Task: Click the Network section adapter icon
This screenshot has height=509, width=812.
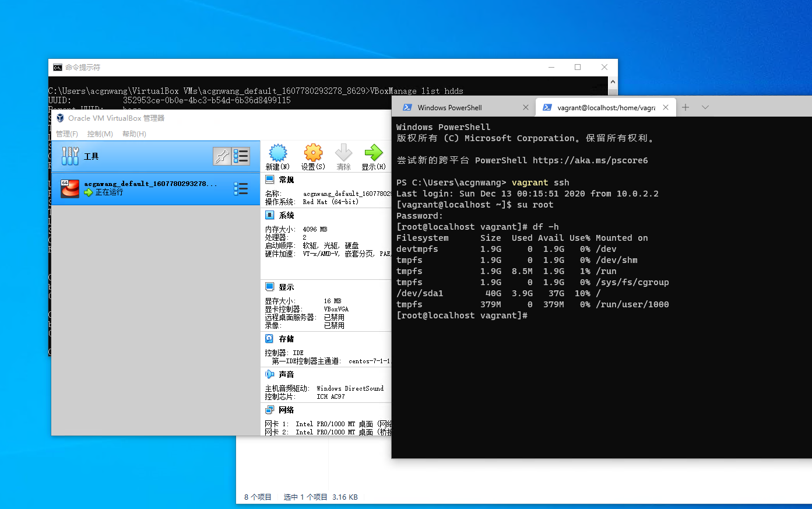Action: [270, 410]
